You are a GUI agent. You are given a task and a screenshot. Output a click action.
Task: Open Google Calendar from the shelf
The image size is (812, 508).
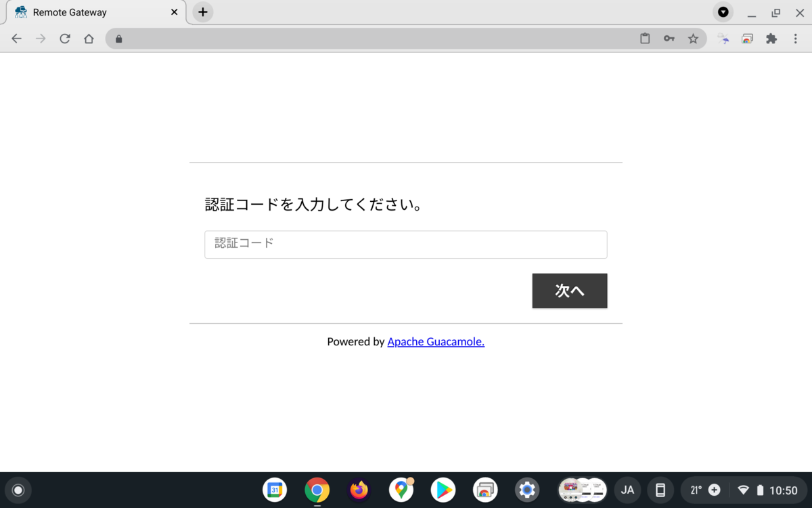tap(275, 490)
